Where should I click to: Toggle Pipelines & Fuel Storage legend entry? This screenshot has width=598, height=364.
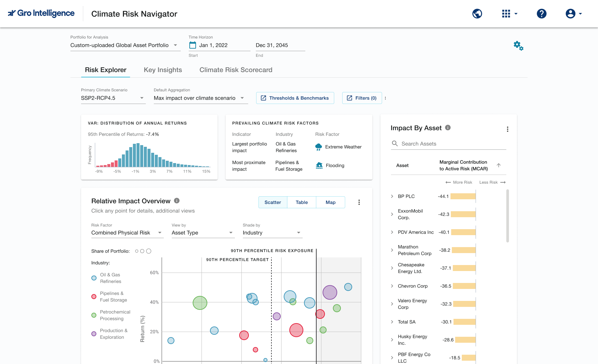coord(109,297)
